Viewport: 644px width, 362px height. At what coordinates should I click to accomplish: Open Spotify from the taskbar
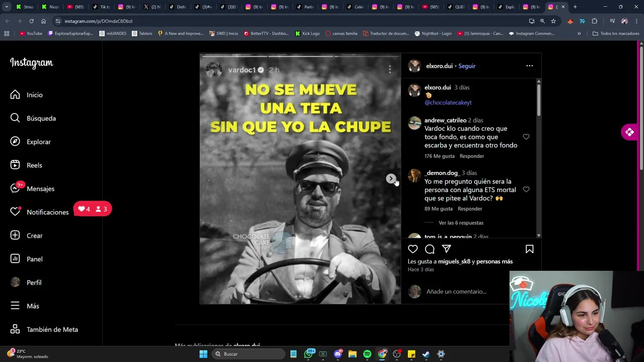click(x=367, y=354)
